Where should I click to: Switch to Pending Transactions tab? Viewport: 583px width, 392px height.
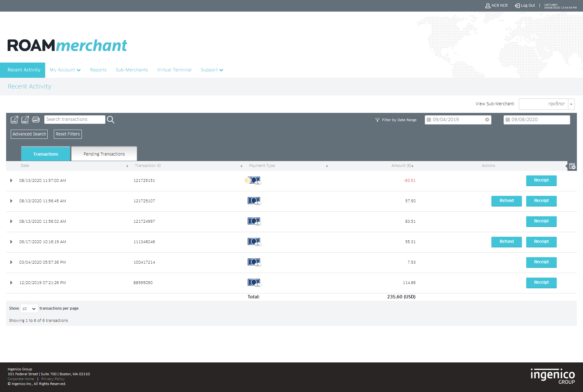[104, 154]
